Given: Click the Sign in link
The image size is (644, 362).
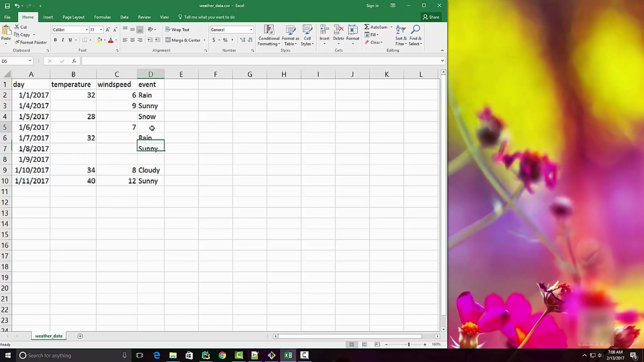Looking at the screenshot, I should tap(372, 6).
